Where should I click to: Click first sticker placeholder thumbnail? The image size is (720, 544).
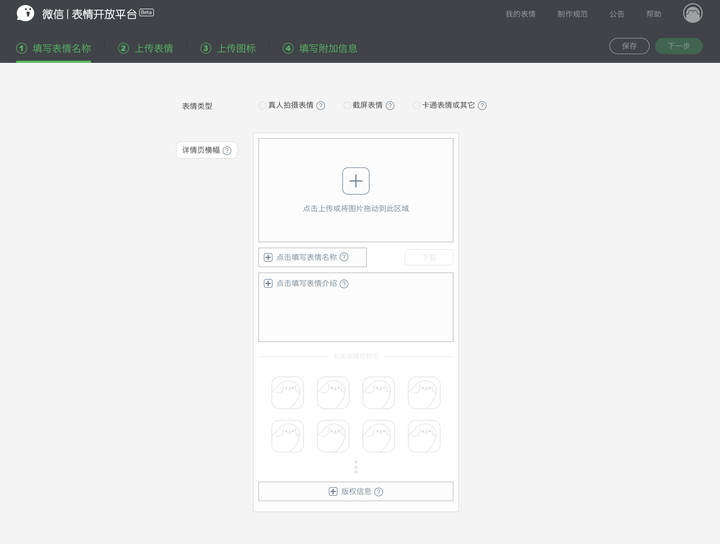287,393
